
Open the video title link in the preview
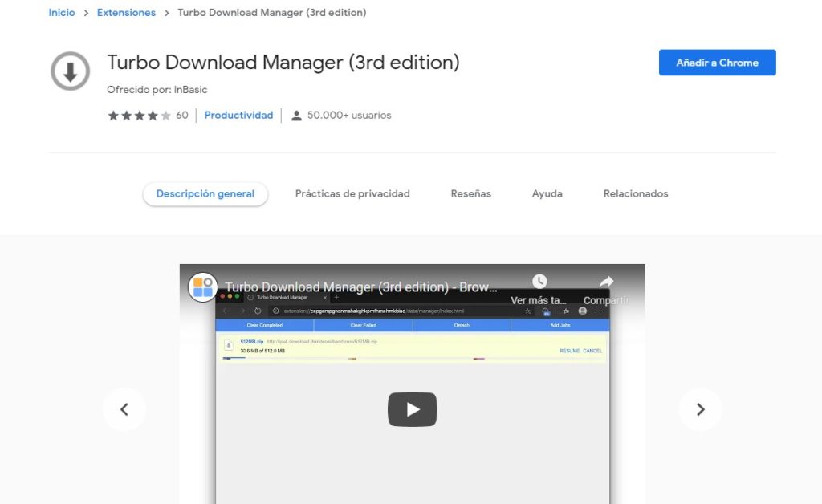pos(361,287)
